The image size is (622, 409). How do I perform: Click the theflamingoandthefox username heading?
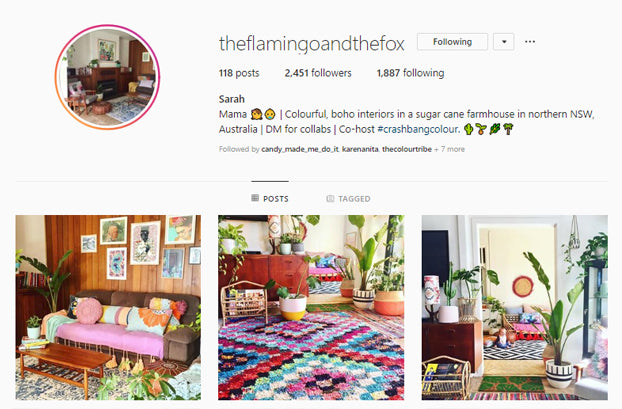tap(312, 43)
